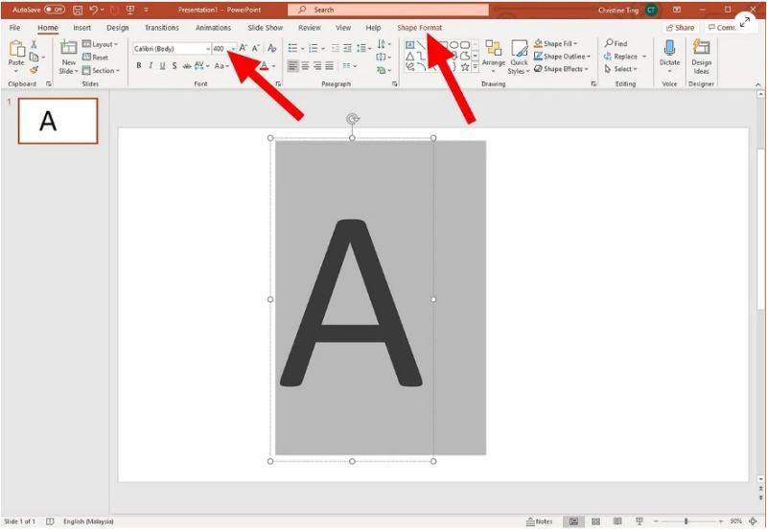The image size is (767, 532).
Task: Open the Section dropdown
Action: (x=101, y=70)
